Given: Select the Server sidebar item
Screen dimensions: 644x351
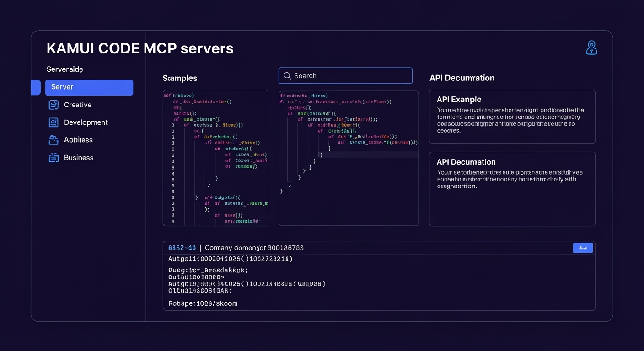Looking at the screenshot, I should click(89, 87).
